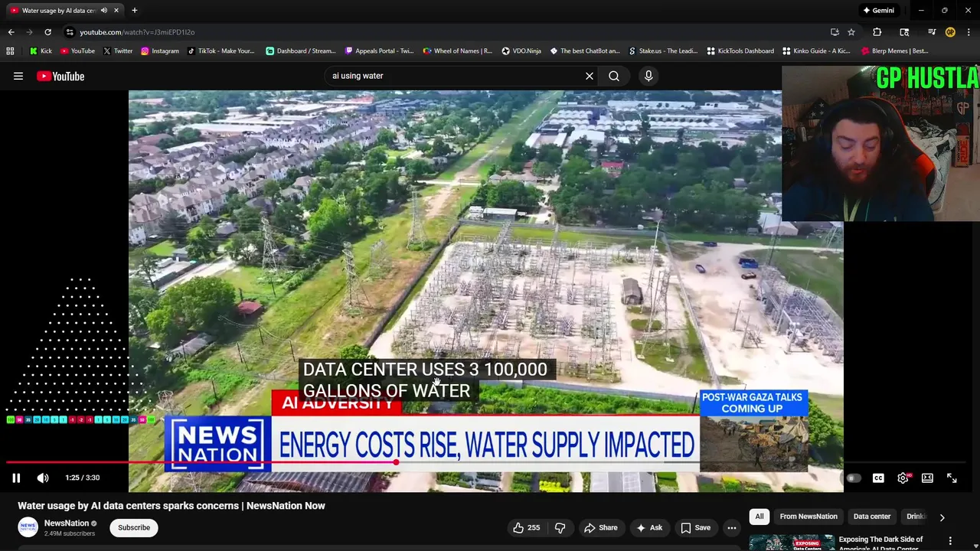Viewport: 980px width, 551px height.
Task: Share the video
Action: (x=600, y=527)
